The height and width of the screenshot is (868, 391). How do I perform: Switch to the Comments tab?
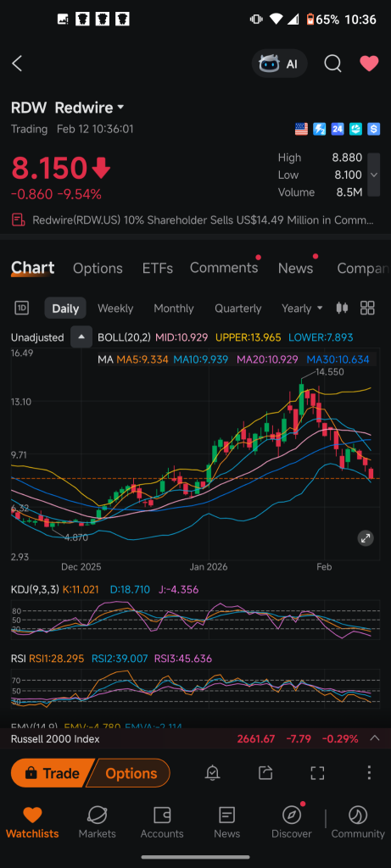point(224,268)
